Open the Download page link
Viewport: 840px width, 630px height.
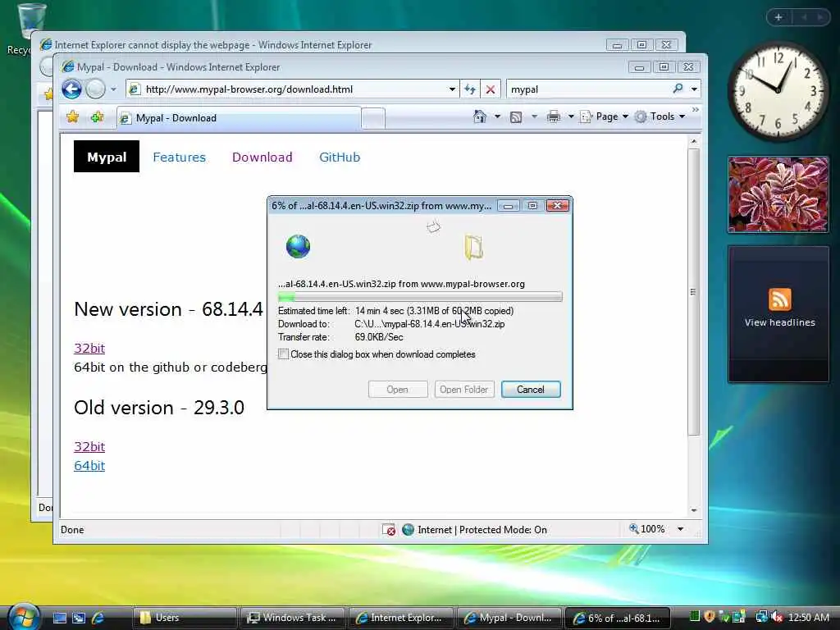click(x=262, y=157)
